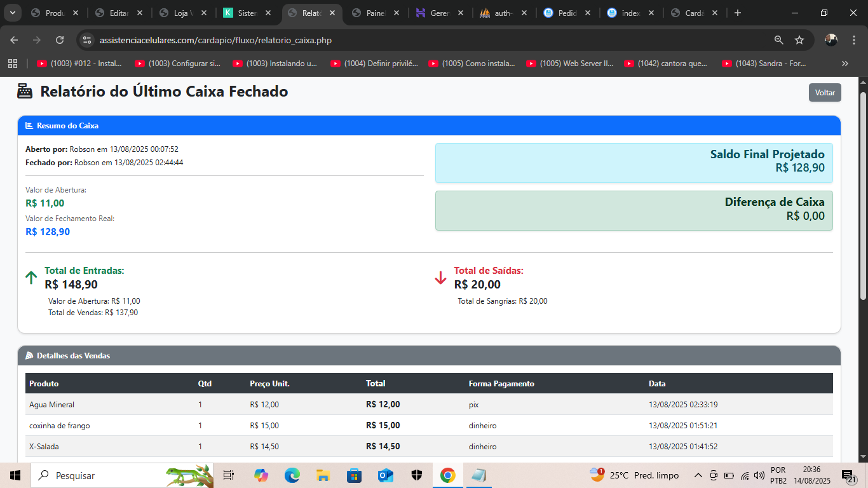Open the notification center icon
868x488 pixels.
tap(849, 477)
